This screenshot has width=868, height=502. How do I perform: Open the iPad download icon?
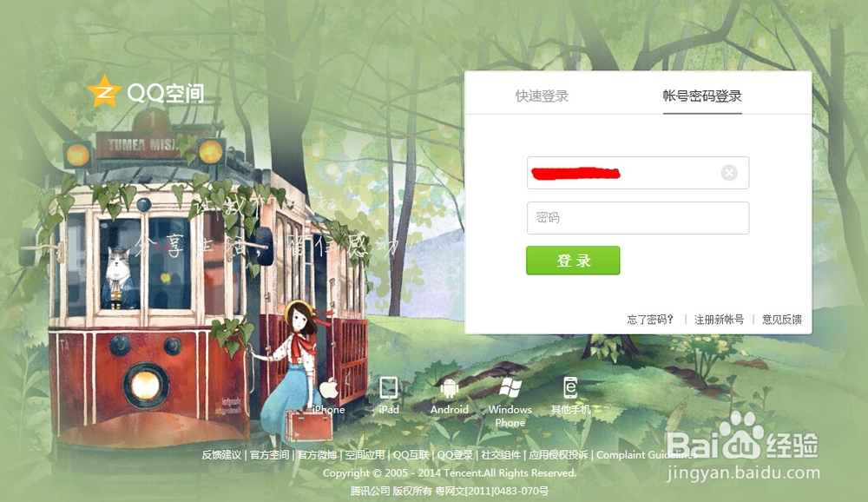pyautogui.click(x=389, y=388)
